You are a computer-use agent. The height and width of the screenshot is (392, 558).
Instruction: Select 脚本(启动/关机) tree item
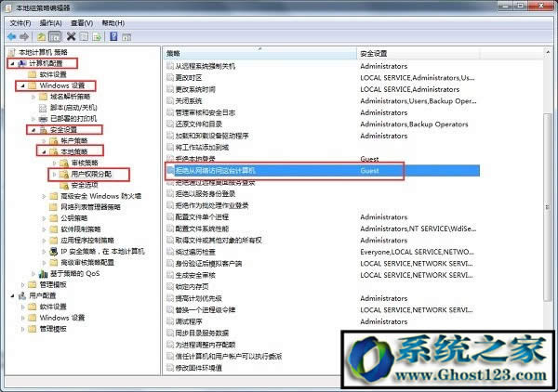pyautogui.click(x=73, y=108)
